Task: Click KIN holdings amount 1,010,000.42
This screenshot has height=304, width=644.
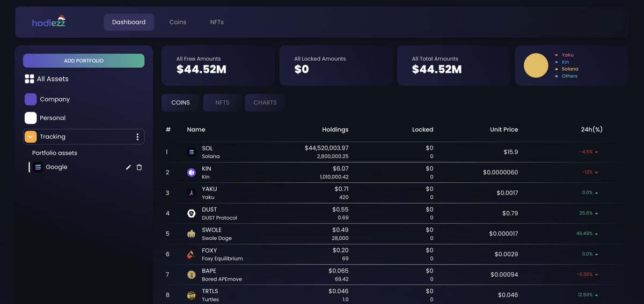Action: click(x=334, y=177)
